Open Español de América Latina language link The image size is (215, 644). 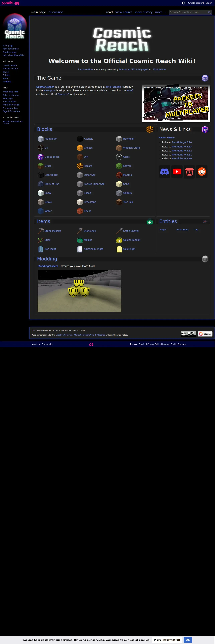(x=13, y=123)
